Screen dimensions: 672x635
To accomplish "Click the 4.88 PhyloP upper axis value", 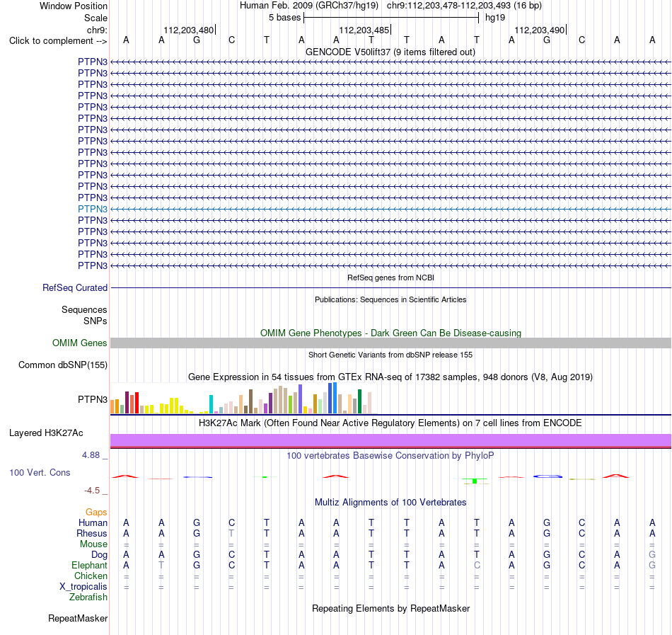I will (x=91, y=455).
